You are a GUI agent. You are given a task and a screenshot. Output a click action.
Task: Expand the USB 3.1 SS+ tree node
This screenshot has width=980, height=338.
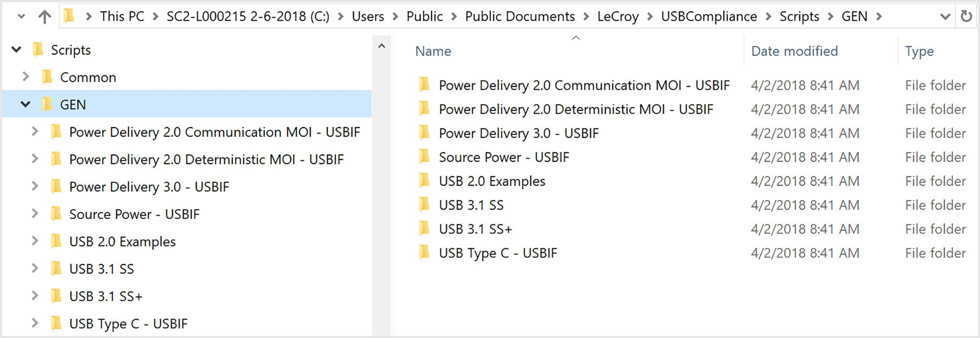tap(35, 296)
